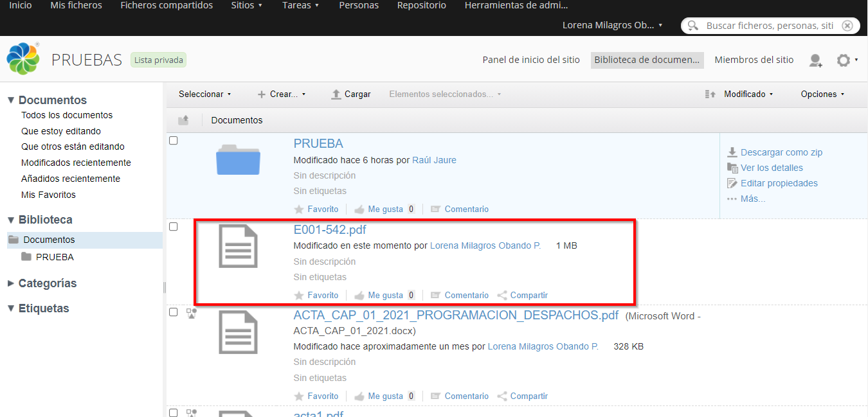The image size is (868, 417).
Task: Click rules indicator icon beside ACTA_CAP_01_2021
Action: point(191,313)
